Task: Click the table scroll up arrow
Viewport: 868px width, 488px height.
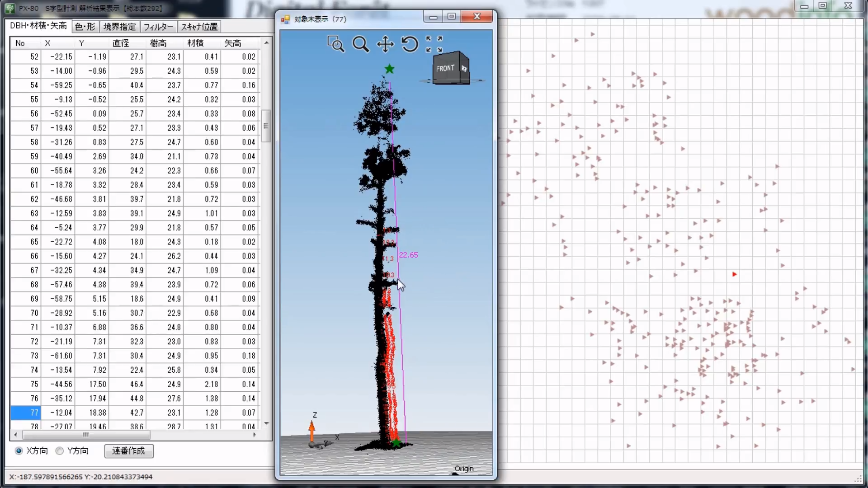Action: point(266,42)
